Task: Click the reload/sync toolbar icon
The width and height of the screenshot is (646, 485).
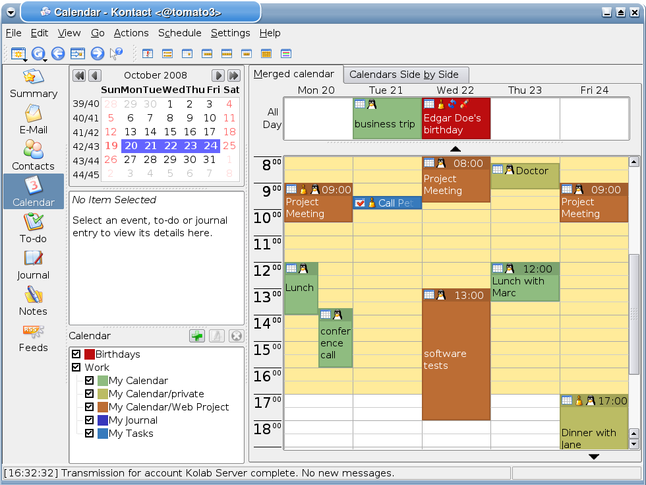Action: (x=38, y=53)
